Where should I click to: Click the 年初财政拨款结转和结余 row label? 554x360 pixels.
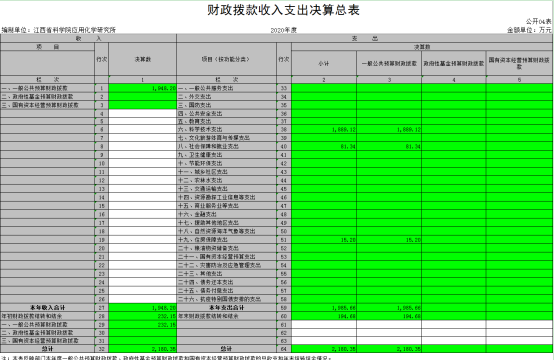(x=47, y=316)
